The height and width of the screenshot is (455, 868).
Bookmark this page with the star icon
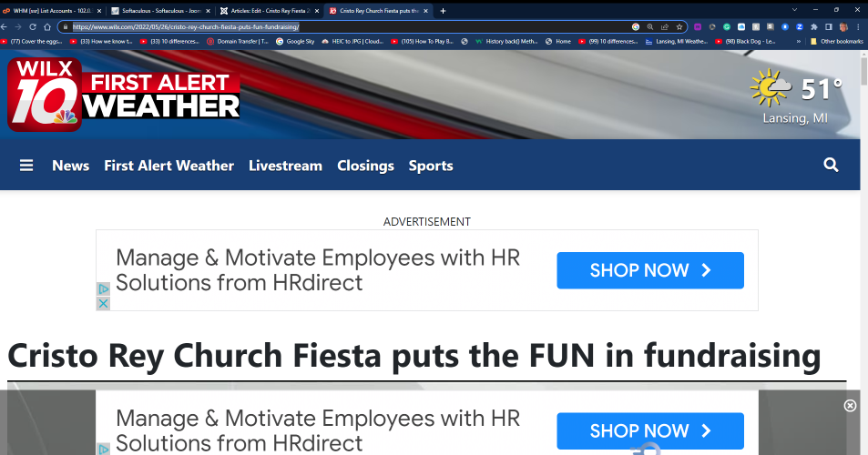[679, 26]
